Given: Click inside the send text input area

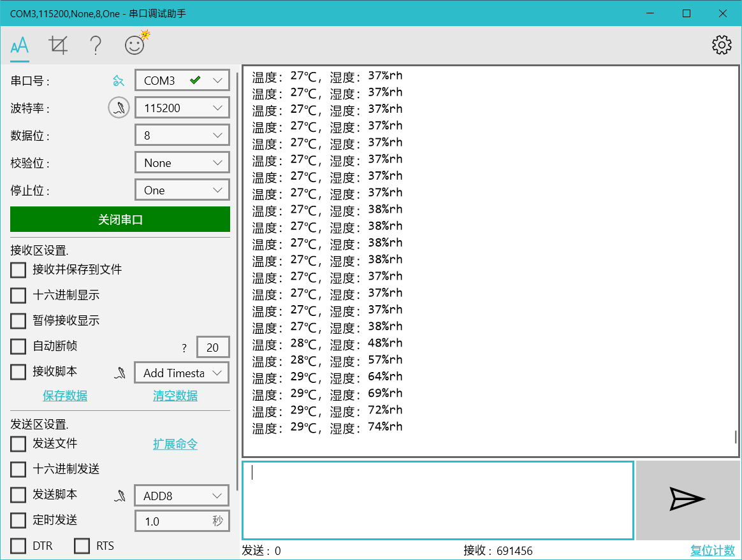Looking at the screenshot, I should pos(438,500).
